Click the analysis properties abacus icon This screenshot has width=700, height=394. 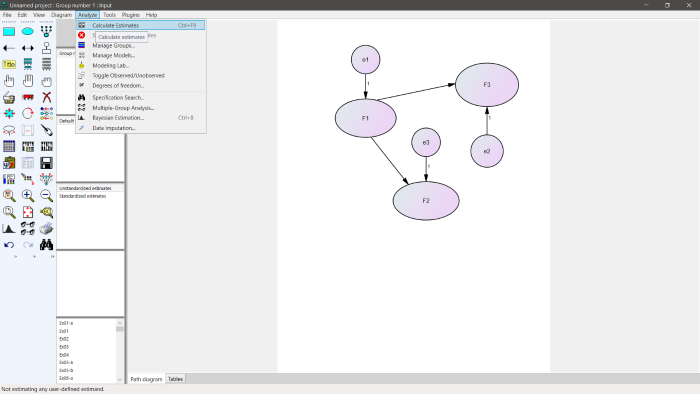(x=28, y=146)
